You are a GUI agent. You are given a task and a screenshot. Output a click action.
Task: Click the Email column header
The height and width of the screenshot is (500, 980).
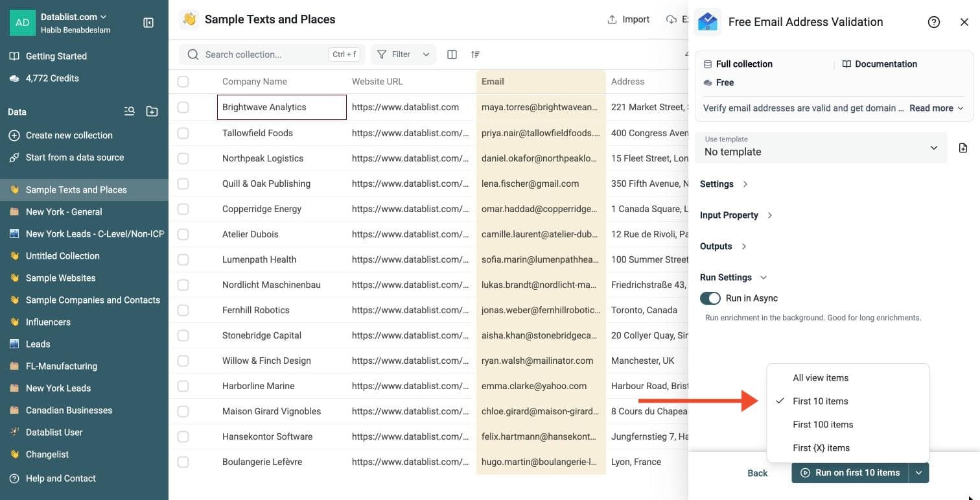pos(541,82)
